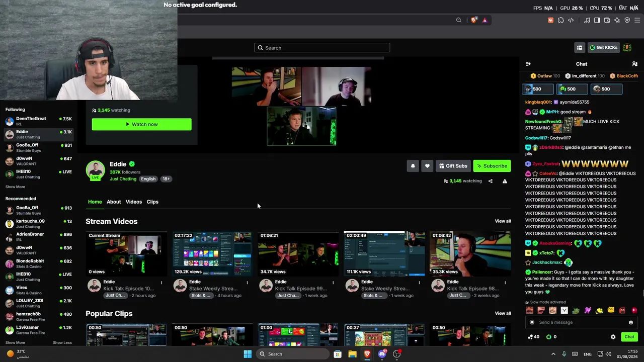The height and width of the screenshot is (362, 644).
Task: Collapse Recommended list with Show Less
Action: [x=62, y=343]
